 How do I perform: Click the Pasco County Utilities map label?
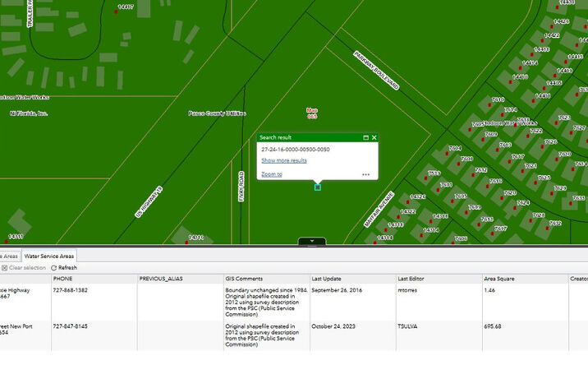click(x=212, y=113)
